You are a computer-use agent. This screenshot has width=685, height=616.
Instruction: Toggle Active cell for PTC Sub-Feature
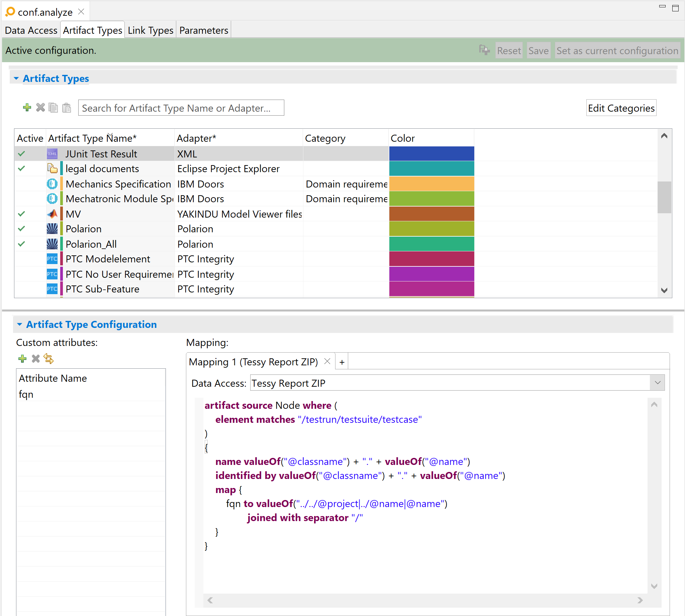point(30,289)
